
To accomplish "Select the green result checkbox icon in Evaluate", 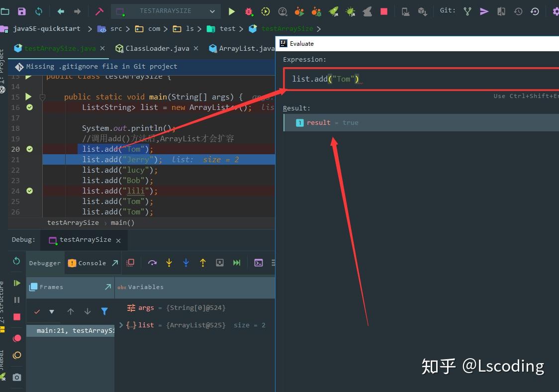I will (x=299, y=122).
